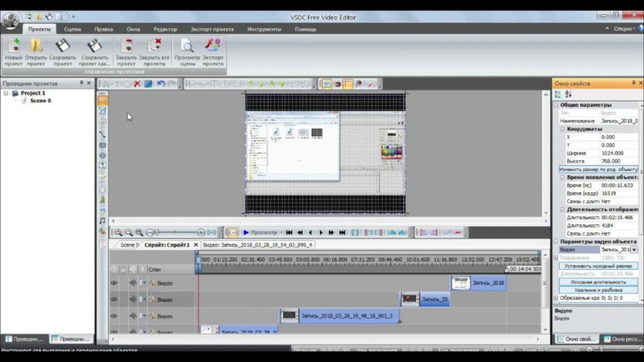Jump to end of timeline playback
Image resolution: width=644 pixels, height=362 pixels.
[342, 232]
